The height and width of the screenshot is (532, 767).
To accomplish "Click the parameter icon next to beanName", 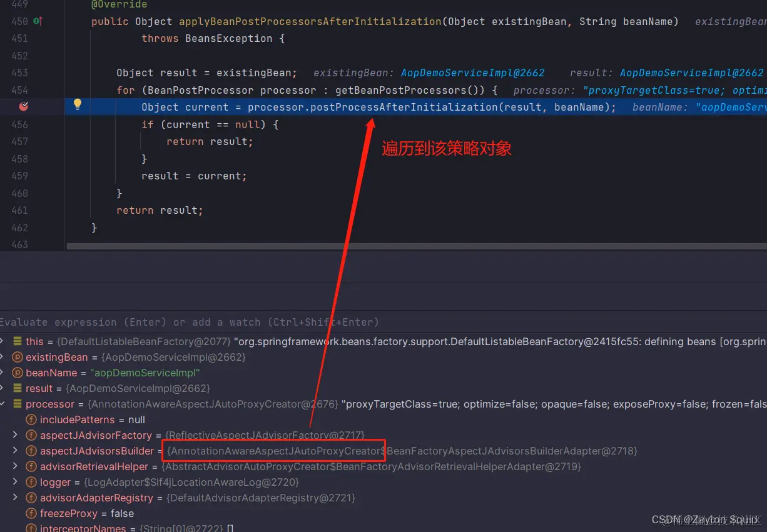I will click(18, 373).
